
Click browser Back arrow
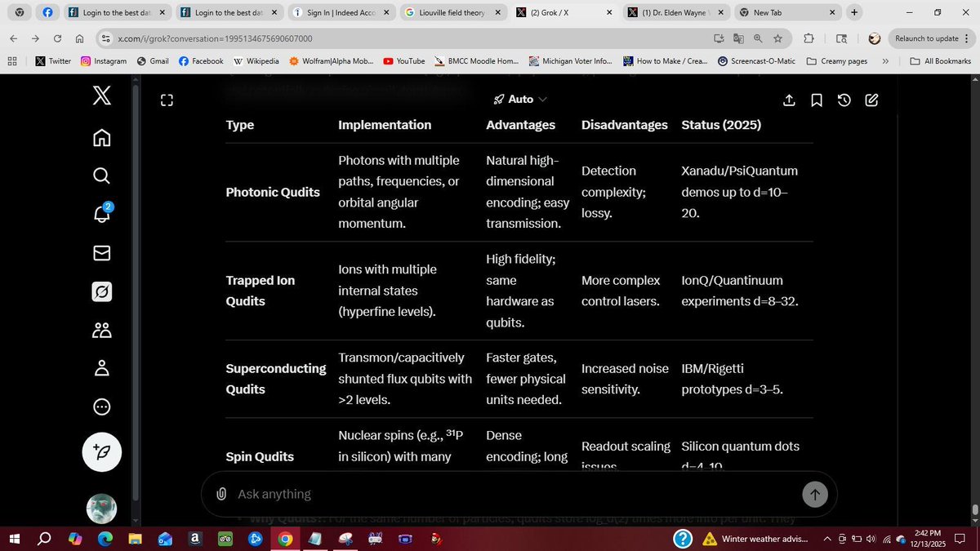13,38
